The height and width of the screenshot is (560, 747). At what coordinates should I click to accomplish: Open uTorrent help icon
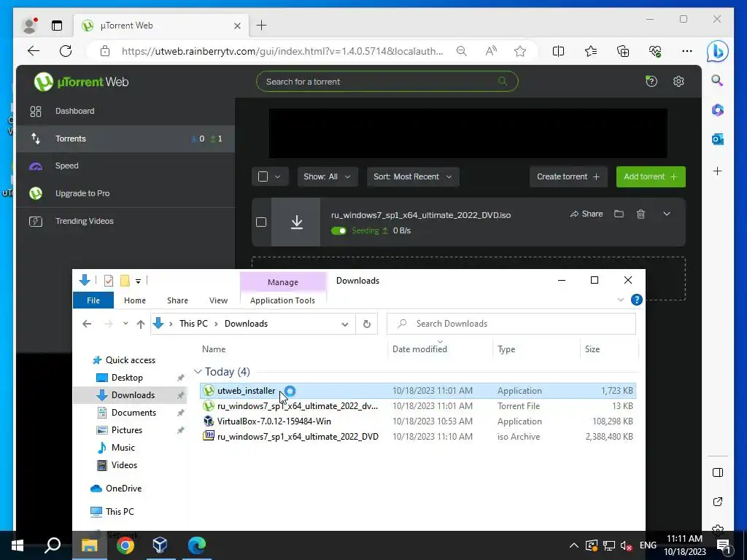click(651, 82)
